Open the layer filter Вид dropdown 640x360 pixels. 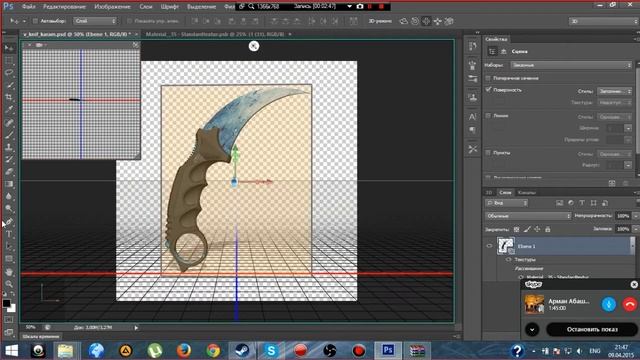(x=507, y=203)
